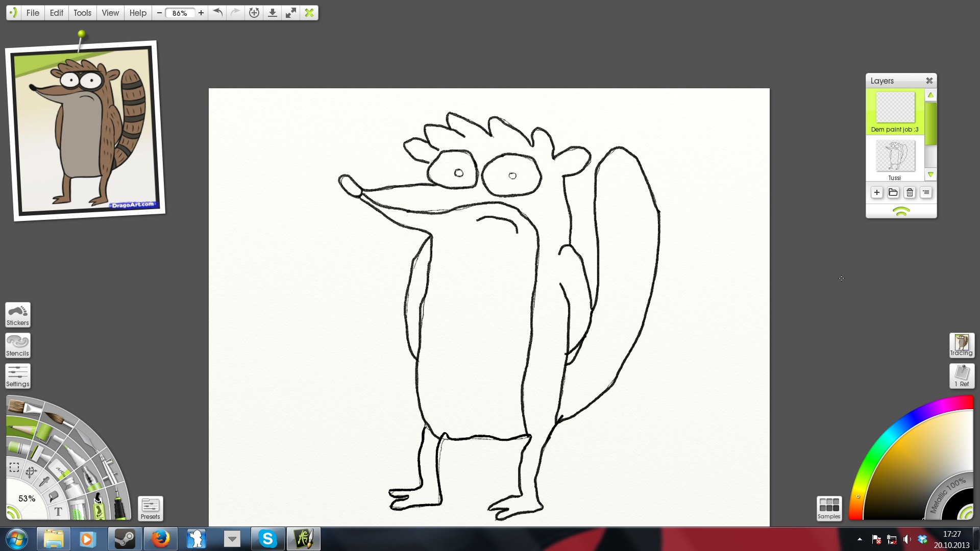
Task: Open the color Samples button
Action: click(829, 508)
